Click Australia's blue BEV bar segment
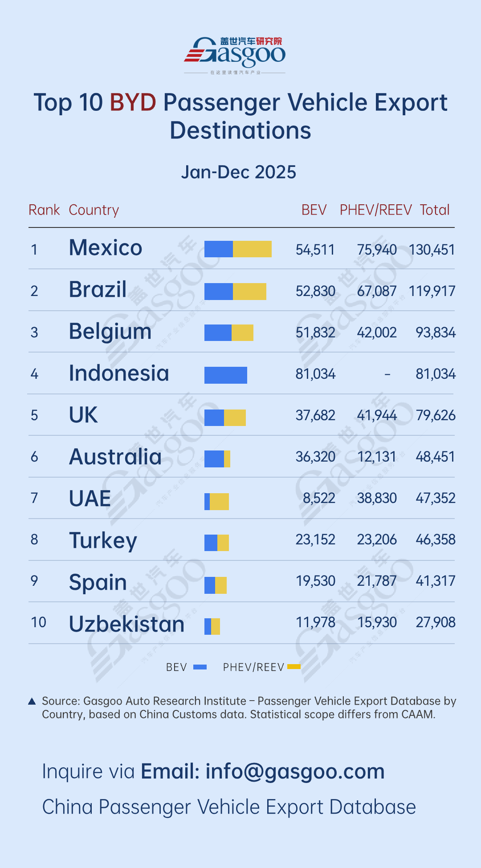Image resolution: width=481 pixels, height=868 pixels. pos(214,459)
